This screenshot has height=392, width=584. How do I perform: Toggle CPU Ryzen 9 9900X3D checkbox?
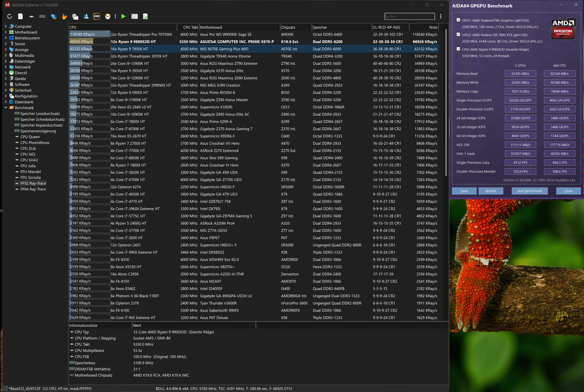(458, 49)
